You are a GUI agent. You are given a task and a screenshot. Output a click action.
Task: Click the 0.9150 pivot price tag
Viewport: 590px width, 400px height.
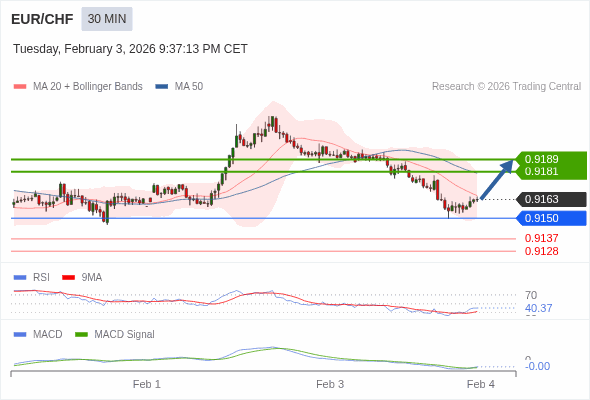pos(551,218)
